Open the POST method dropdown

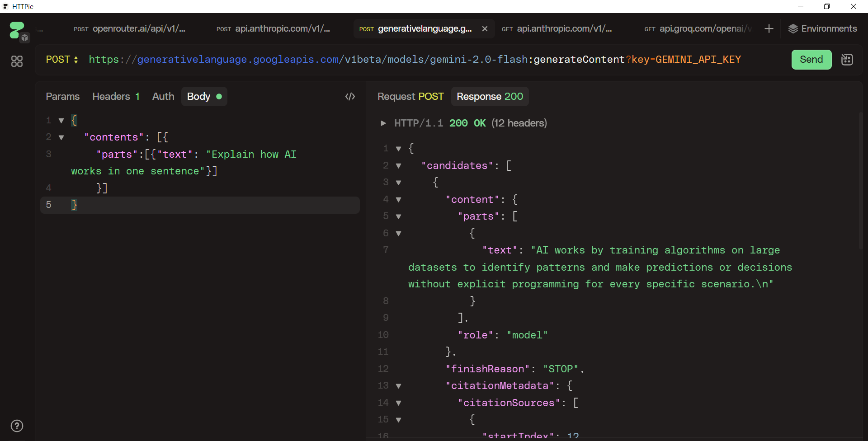coord(62,60)
